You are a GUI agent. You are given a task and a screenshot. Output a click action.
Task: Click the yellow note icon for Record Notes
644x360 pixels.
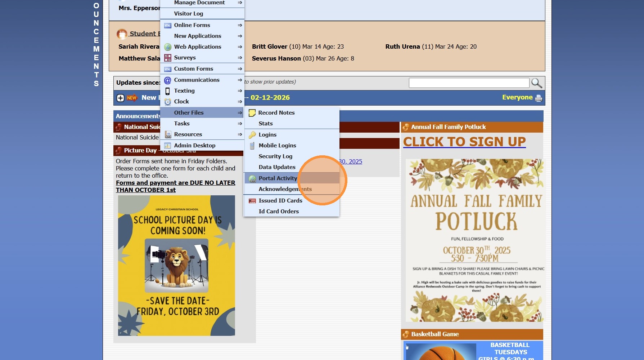pos(252,113)
